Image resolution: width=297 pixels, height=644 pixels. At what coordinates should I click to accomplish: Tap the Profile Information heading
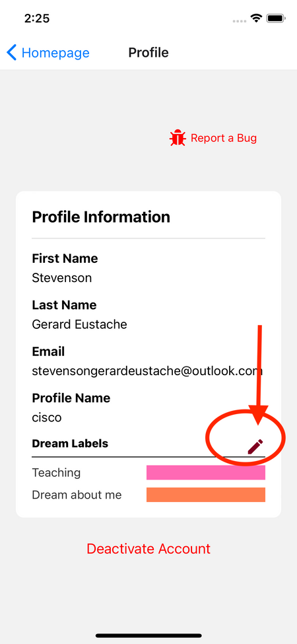101,217
